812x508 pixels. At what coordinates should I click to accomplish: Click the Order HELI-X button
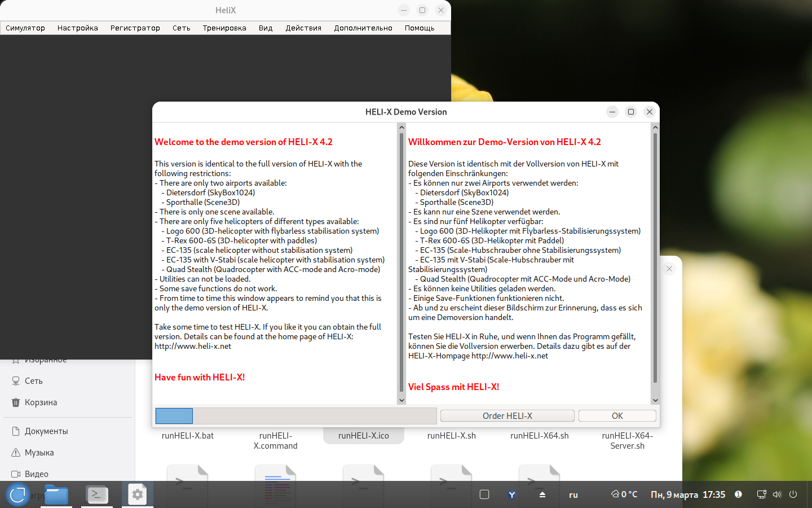[507, 416]
